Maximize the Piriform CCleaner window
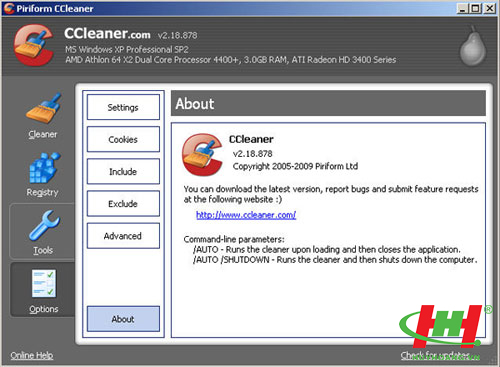The width and height of the screenshot is (500, 367). click(475, 8)
